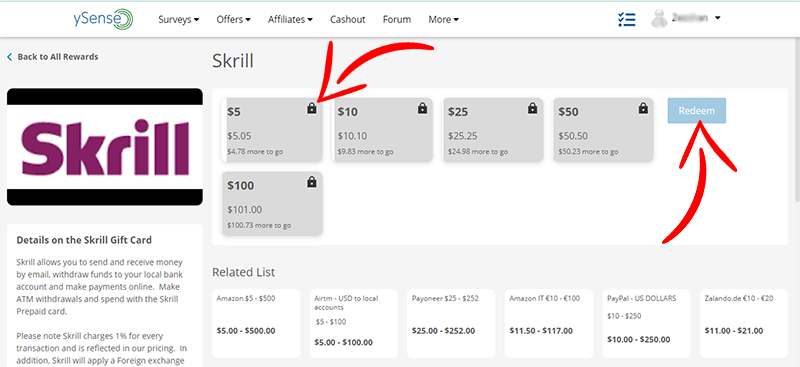Image resolution: width=800 pixels, height=367 pixels.
Task: Select the $50 Skrill reward card
Action: point(603,130)
